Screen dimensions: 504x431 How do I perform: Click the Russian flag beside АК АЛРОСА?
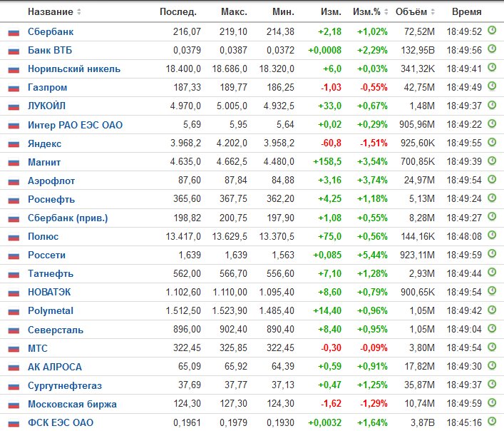point(14,367)
